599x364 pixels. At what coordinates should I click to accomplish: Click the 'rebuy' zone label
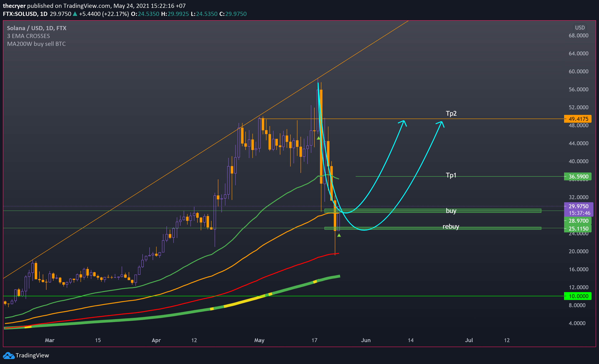pyautogui.click(x=451, y=227)
